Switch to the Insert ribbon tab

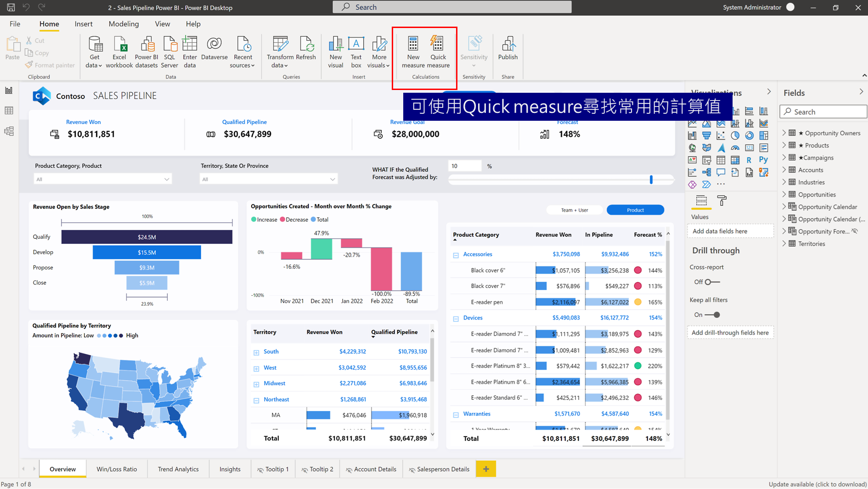coord(84,24)
